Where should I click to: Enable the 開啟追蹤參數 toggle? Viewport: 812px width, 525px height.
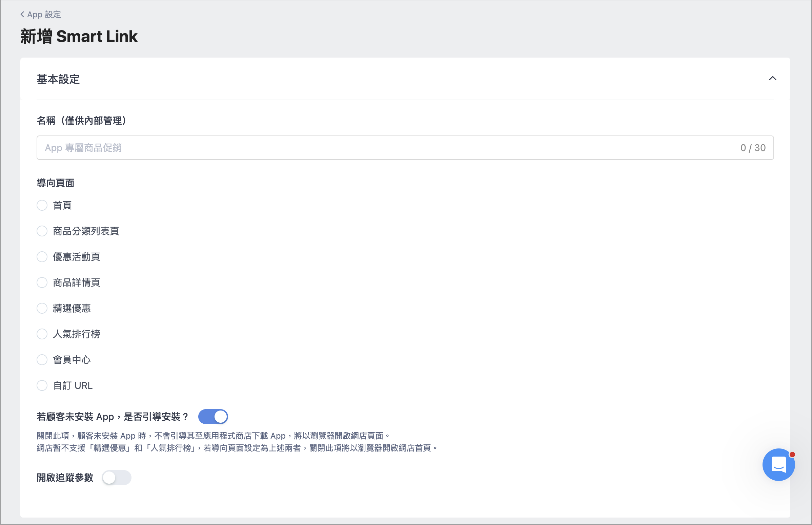(x=117, y=478)
